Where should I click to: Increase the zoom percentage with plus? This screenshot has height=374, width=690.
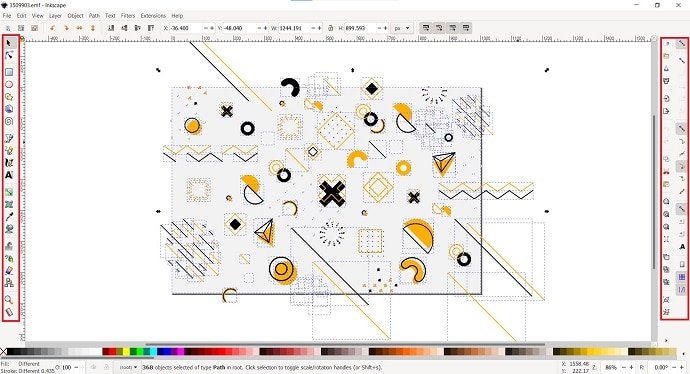coord(631,367)
